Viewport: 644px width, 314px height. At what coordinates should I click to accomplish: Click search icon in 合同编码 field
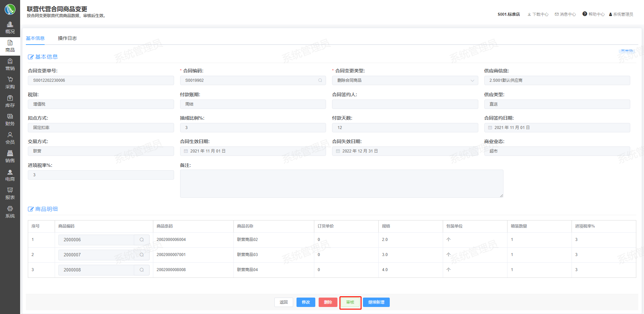point(320,80)
